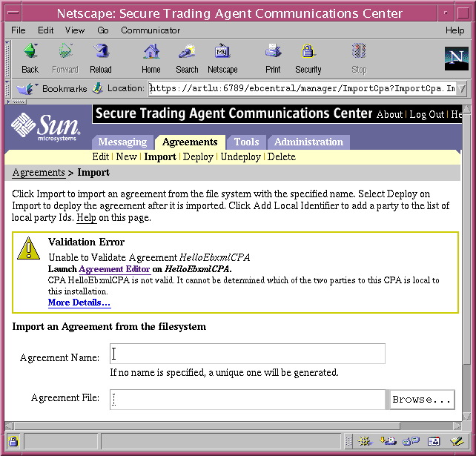The height and width of the screenshot is (456, 476).
Task: Click the New agreement sub-link
Action: pos(127,156)
